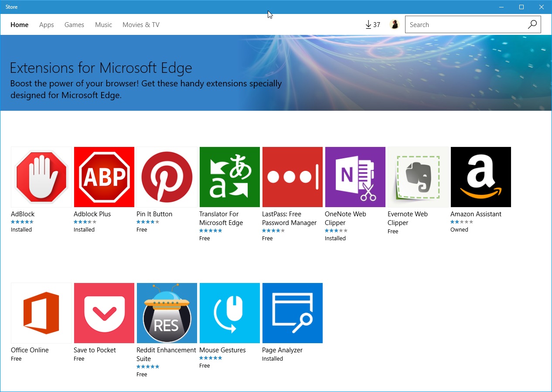The width and height of the screenshot is (552, 392).
Task: Open the Apps section
Action: (x=46, y=25)
